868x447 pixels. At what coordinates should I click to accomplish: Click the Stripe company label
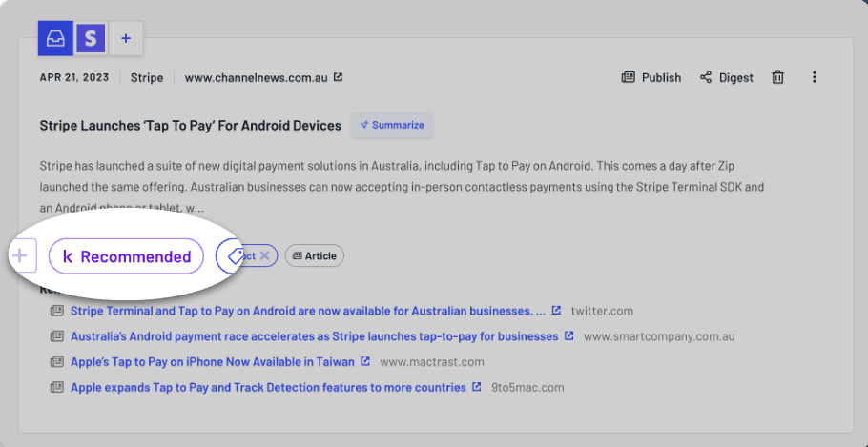[147, 77]
